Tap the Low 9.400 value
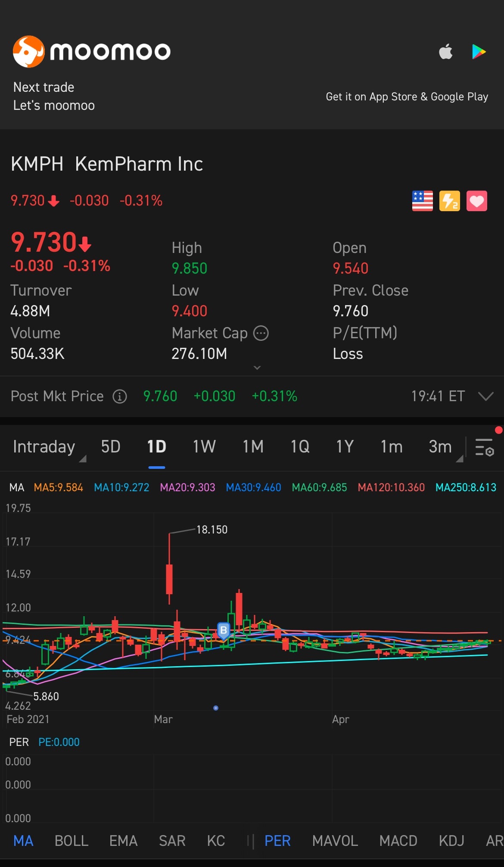Screen dimensions: 504x867 [189, 311]
